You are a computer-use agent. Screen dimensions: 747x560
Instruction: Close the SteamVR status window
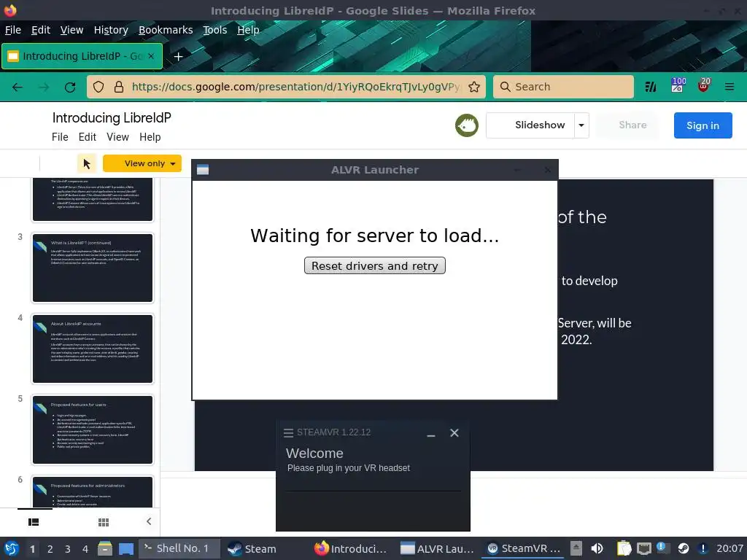pos(454,432)
